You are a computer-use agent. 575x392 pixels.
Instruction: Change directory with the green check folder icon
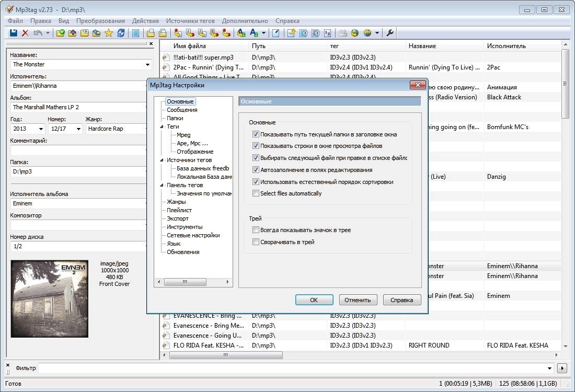[61, 33]
